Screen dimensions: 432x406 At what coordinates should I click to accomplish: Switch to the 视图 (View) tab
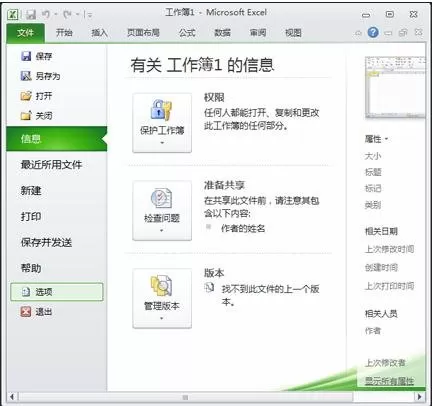click(293, 33)
